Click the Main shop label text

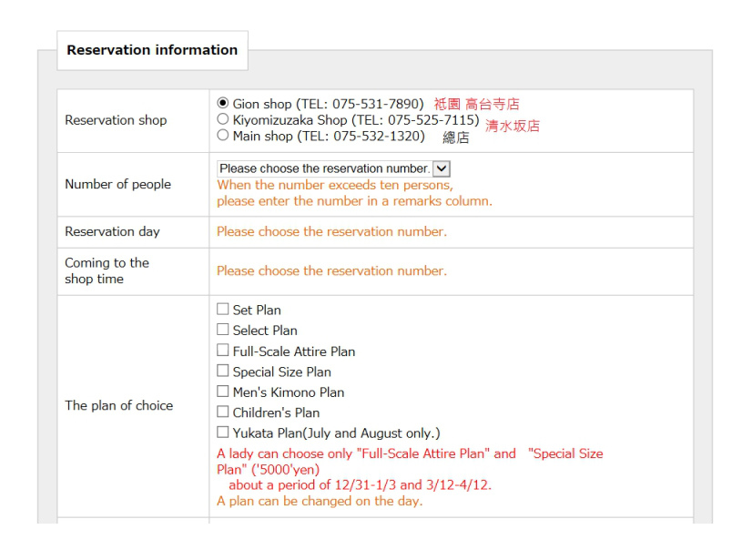click(x=329, y=136)
